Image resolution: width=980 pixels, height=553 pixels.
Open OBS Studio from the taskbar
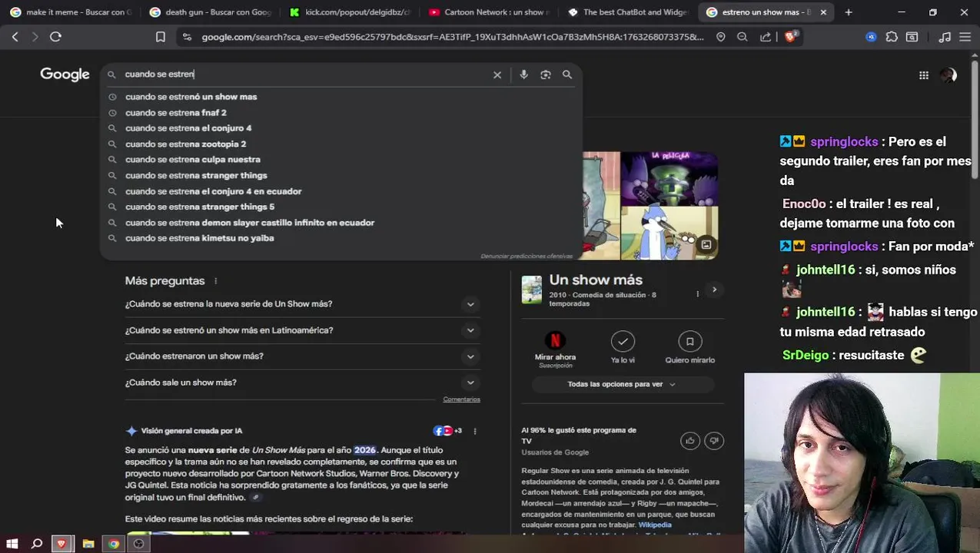coord(138,544)
